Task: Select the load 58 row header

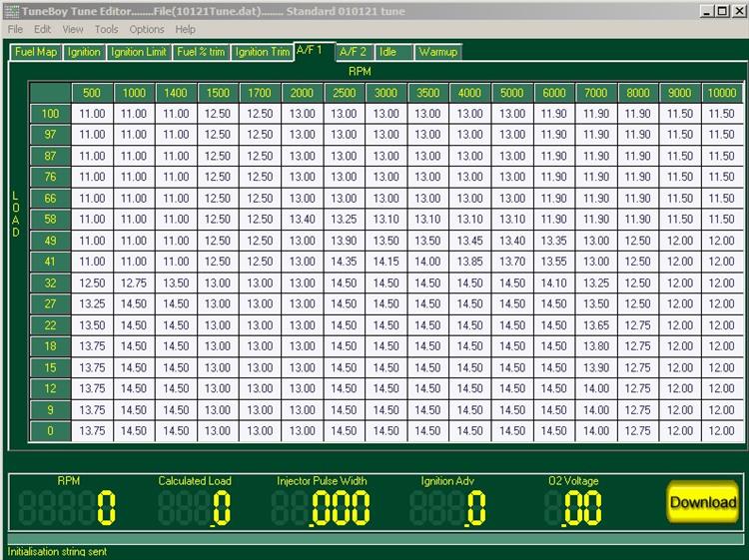Action: (x=50, y=220)
